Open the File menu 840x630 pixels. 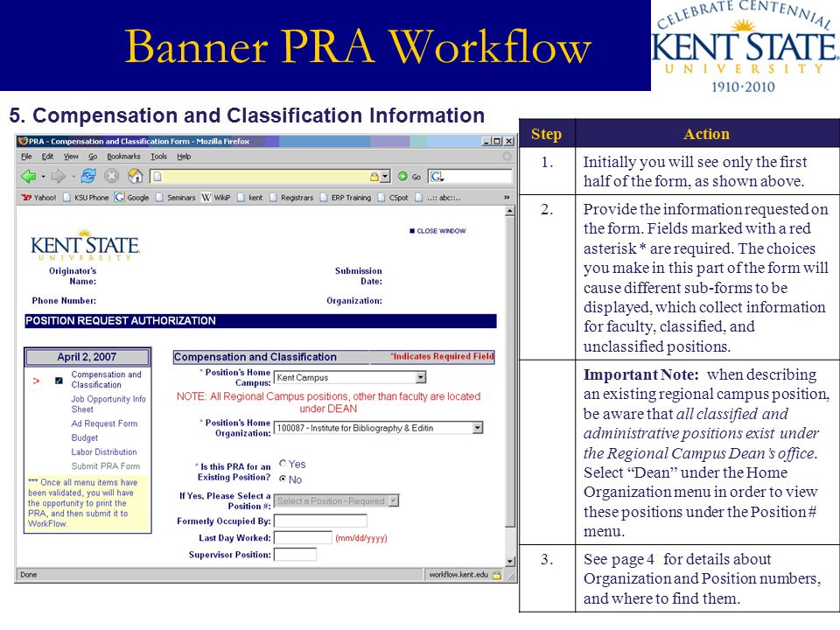tap(26, 157)
